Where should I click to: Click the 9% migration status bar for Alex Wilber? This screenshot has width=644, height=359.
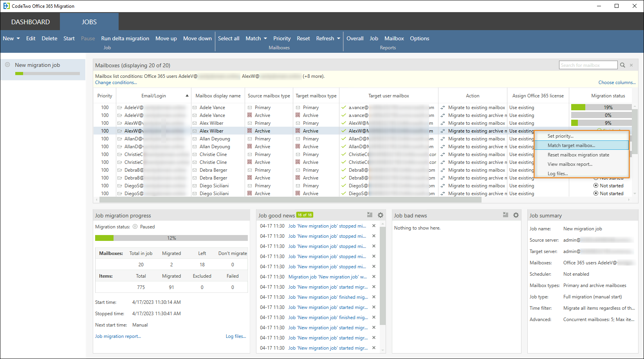click(x=601, y=123)
